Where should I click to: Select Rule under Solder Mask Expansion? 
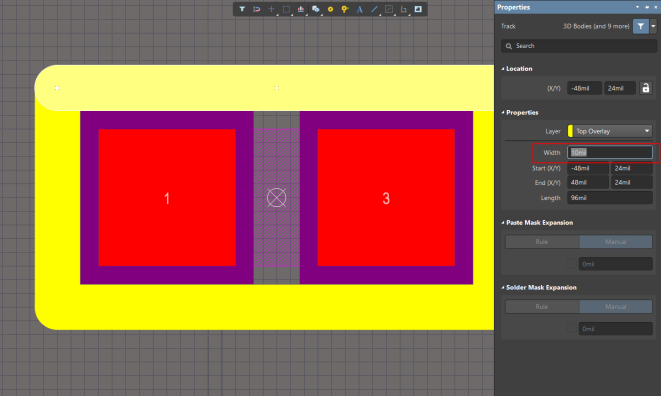[542, 306]
